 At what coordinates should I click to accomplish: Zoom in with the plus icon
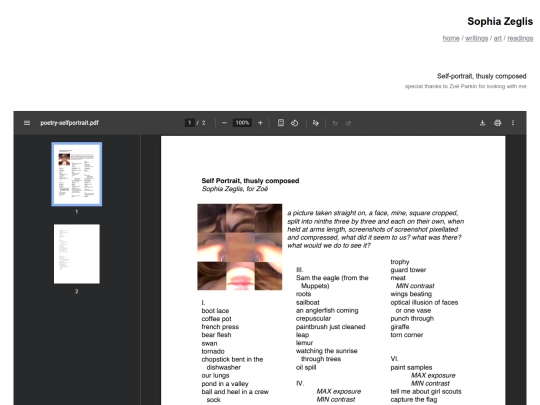pyautogui.click(x=260, y=123)
